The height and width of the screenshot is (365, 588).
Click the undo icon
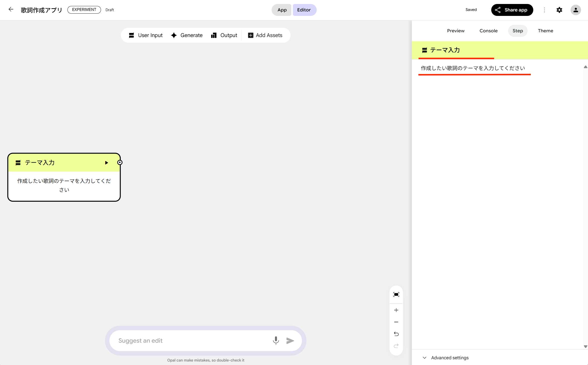(x=396, y=334)
